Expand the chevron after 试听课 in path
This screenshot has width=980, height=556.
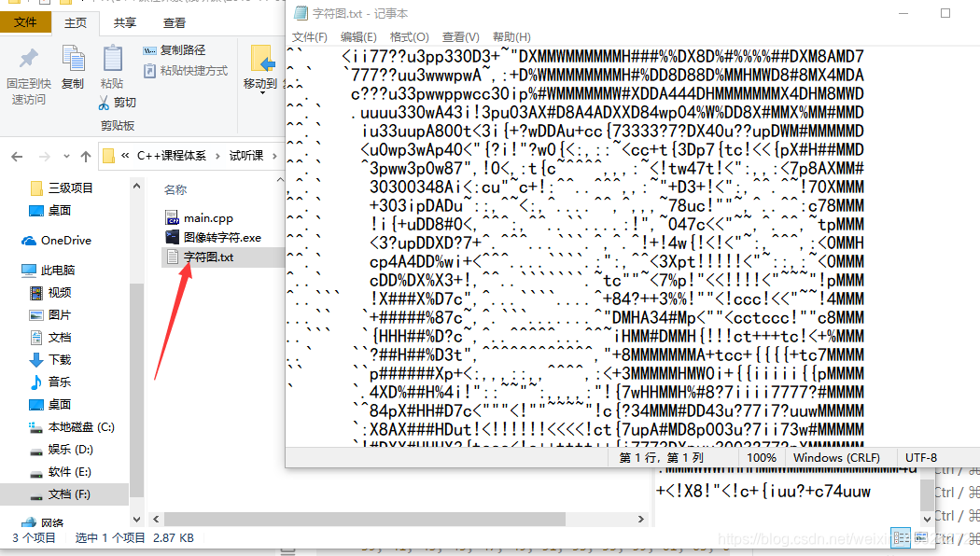coord(274,156)
